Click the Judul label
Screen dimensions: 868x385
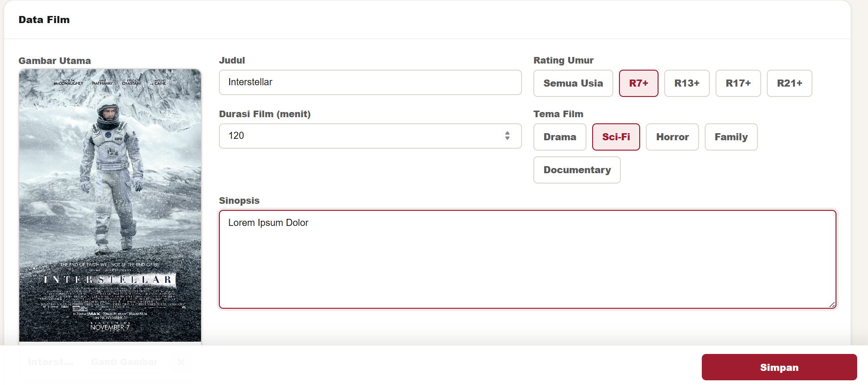[x=232, y=60]
